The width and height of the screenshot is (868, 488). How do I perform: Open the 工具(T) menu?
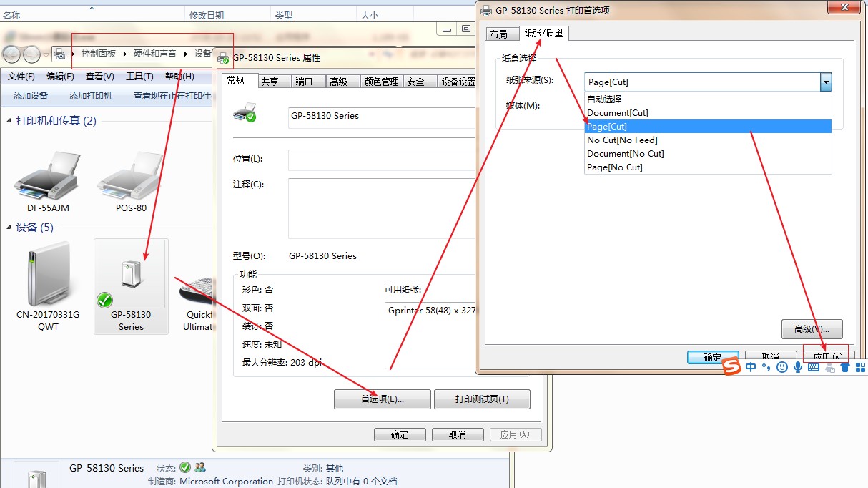139,77
